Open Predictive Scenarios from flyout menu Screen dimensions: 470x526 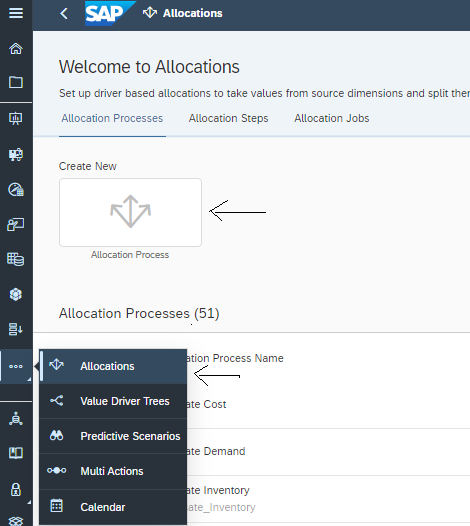click(113, 436)
